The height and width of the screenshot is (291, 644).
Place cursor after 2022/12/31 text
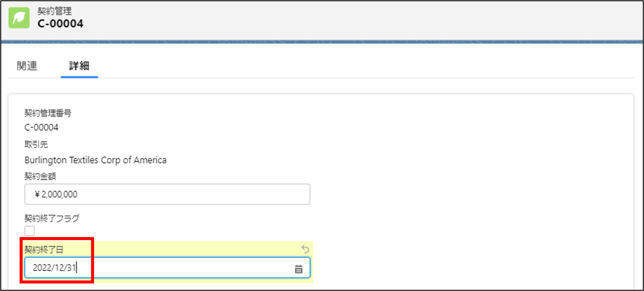click(76, 268)
